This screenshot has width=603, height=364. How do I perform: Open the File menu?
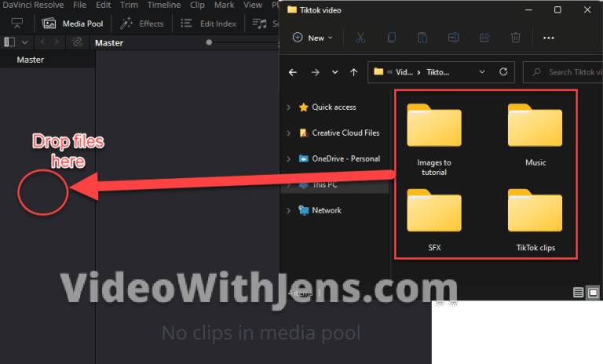click(79, 5)
